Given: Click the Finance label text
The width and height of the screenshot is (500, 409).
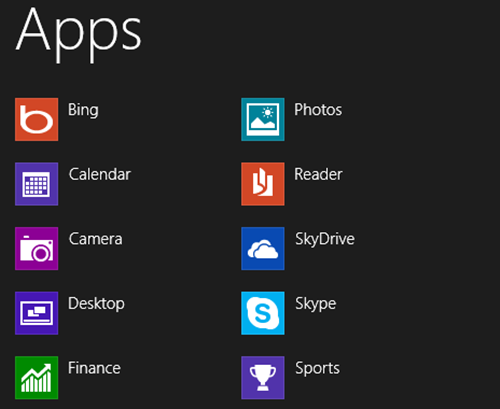Looking at the screenshot, I should click(94, 368).
